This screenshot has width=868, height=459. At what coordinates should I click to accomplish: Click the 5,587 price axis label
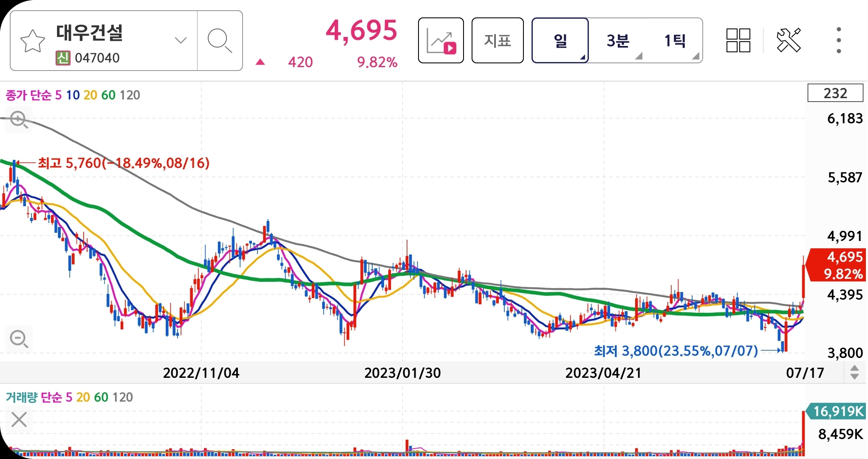click(x=845, y=177)
